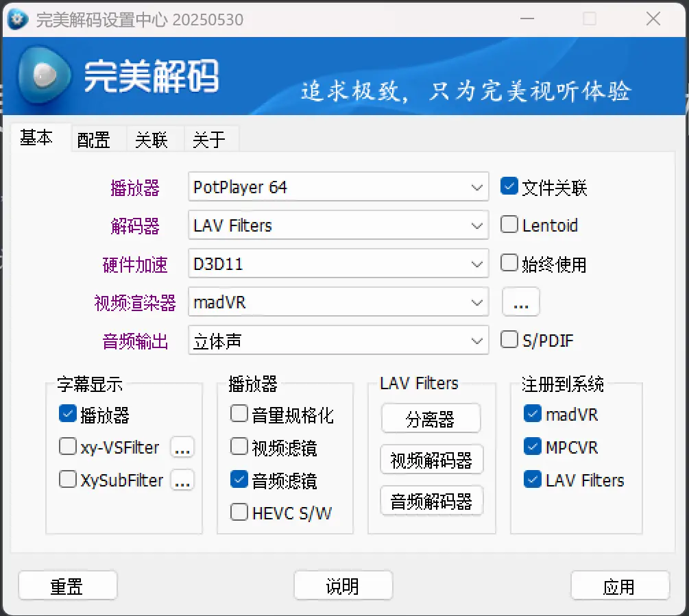Click the 说明 button
The image size is (689, 616).
(343, 585)
